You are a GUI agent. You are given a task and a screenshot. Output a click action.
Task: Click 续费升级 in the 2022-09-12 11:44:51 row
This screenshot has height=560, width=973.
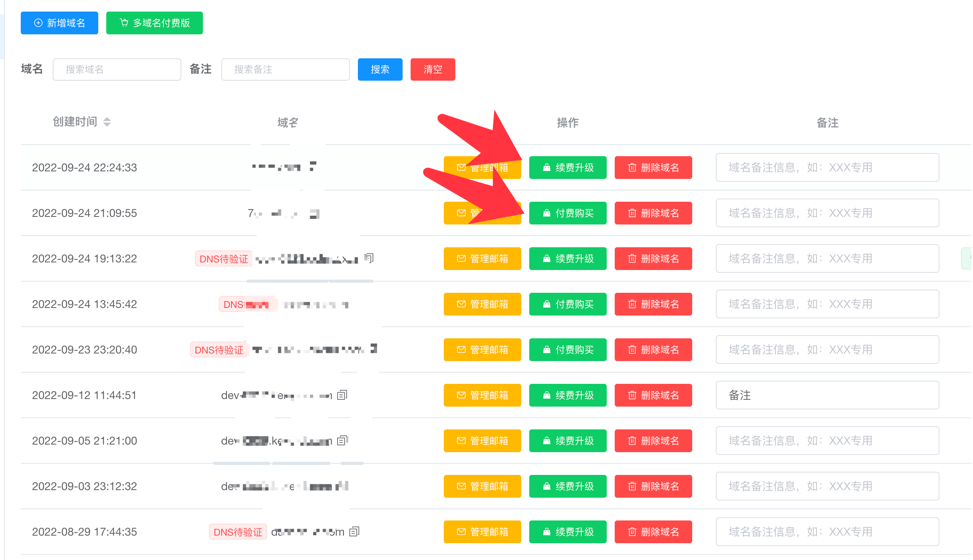(568, 395)
